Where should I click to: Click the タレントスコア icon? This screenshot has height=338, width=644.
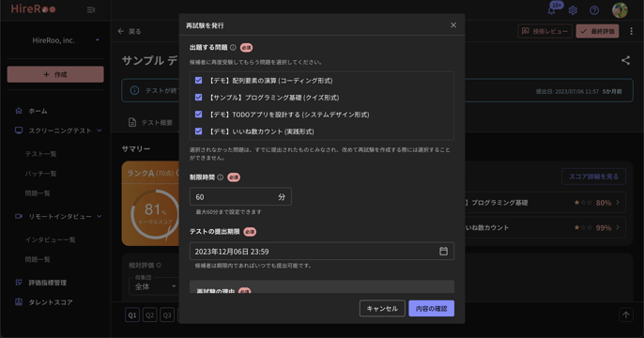coord(19,302)
